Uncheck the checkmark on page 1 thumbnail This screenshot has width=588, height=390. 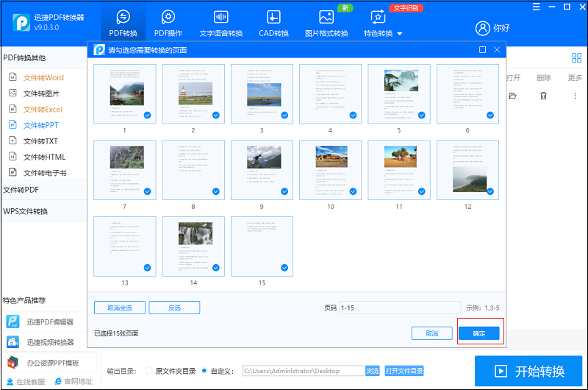coord(148,116)
